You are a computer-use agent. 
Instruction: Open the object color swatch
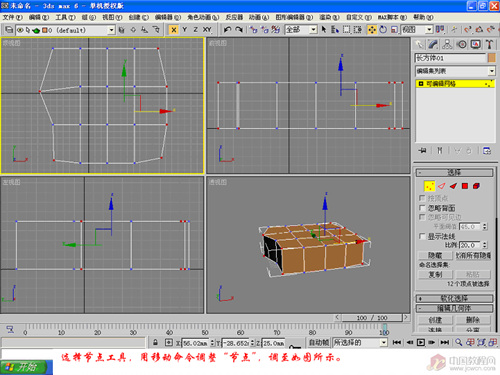click(492, 58)
